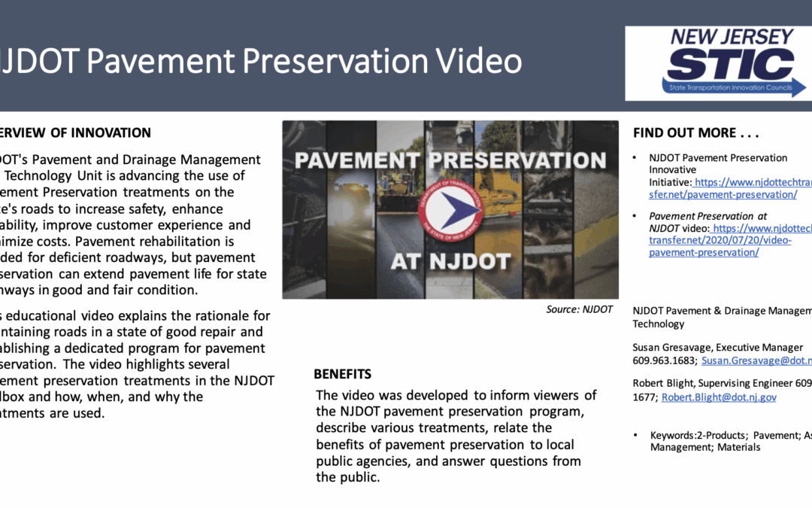Click the paragraph starting 'educational video explains'
Image resolution: width=812 pixels, height=508 pixels.
click(135, 364)
